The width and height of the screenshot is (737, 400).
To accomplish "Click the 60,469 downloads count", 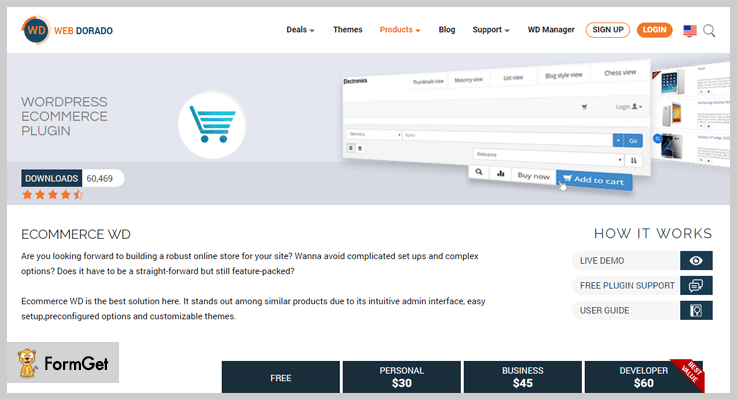I will click(100, 179).
